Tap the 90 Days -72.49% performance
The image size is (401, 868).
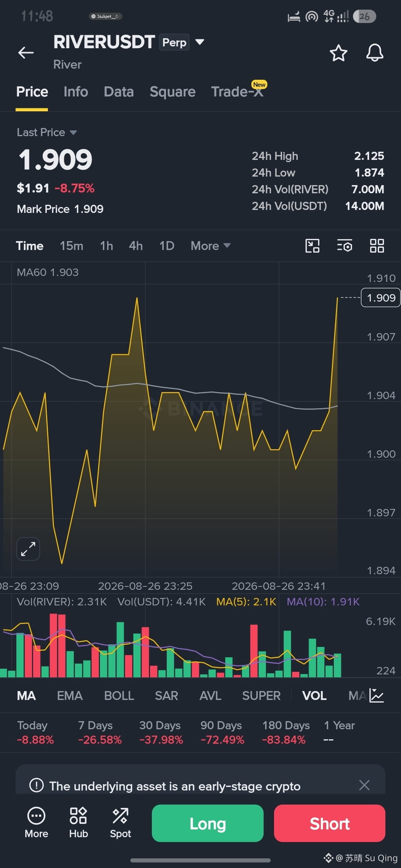(x=222, y=732)
